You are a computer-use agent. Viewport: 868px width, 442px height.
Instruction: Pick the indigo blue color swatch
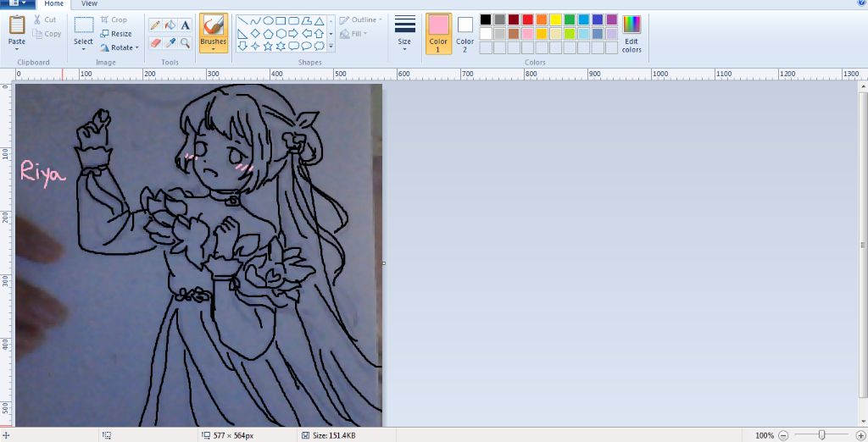pyautogui.click(x=598, y=20)
